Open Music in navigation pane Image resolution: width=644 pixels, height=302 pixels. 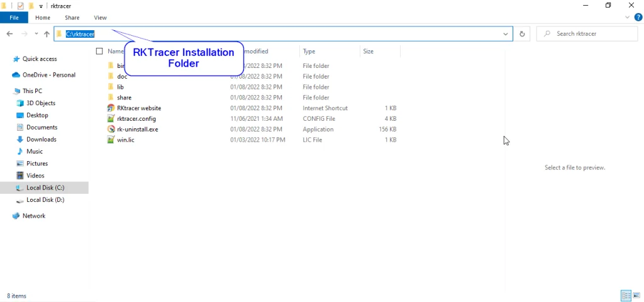coord(35,152)
